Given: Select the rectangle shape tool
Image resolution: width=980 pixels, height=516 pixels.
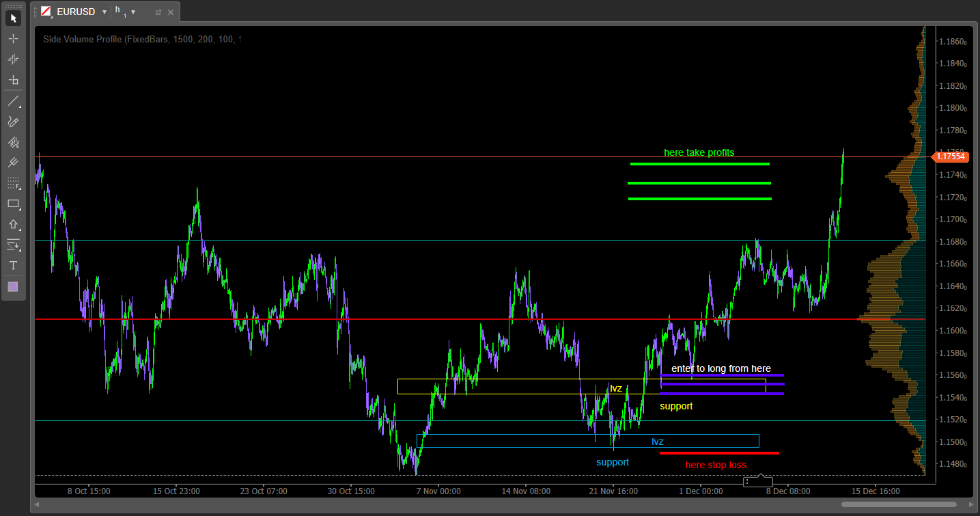Looking at the screenshot, I should tap(13, 204).
